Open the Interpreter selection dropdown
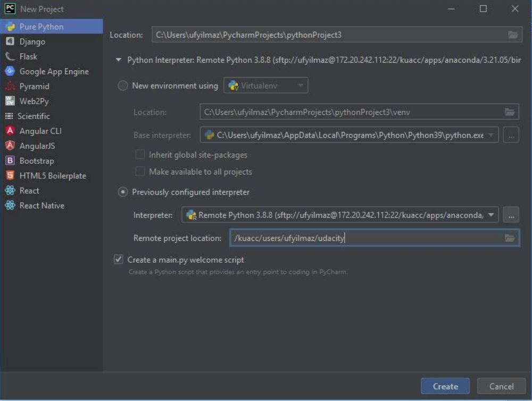This screenshot has height=401, width=532. pos(492,215)
